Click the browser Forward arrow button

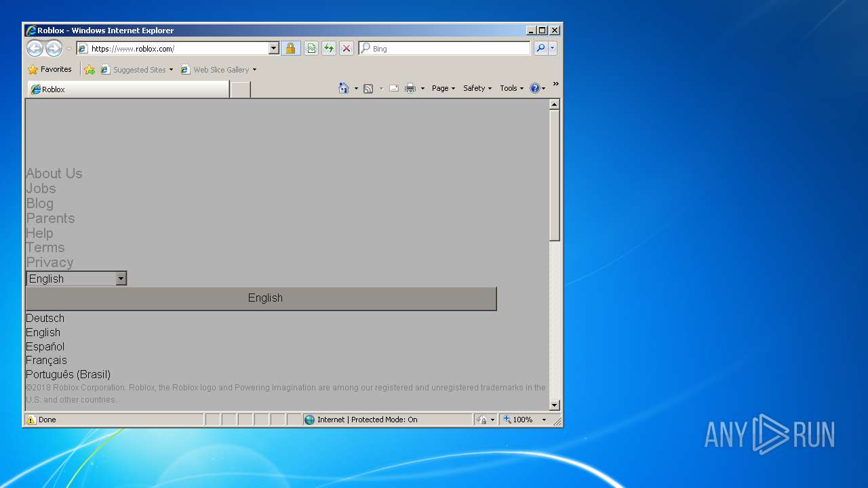click(x=54, y=48)
